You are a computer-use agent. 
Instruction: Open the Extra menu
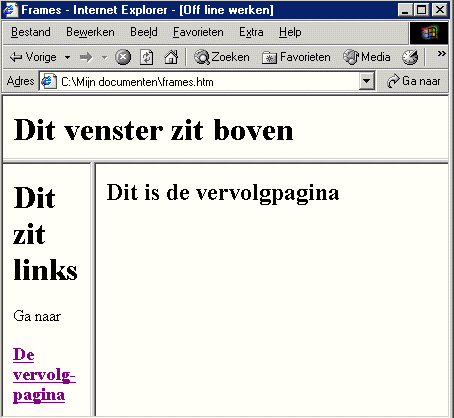point(251,32)
